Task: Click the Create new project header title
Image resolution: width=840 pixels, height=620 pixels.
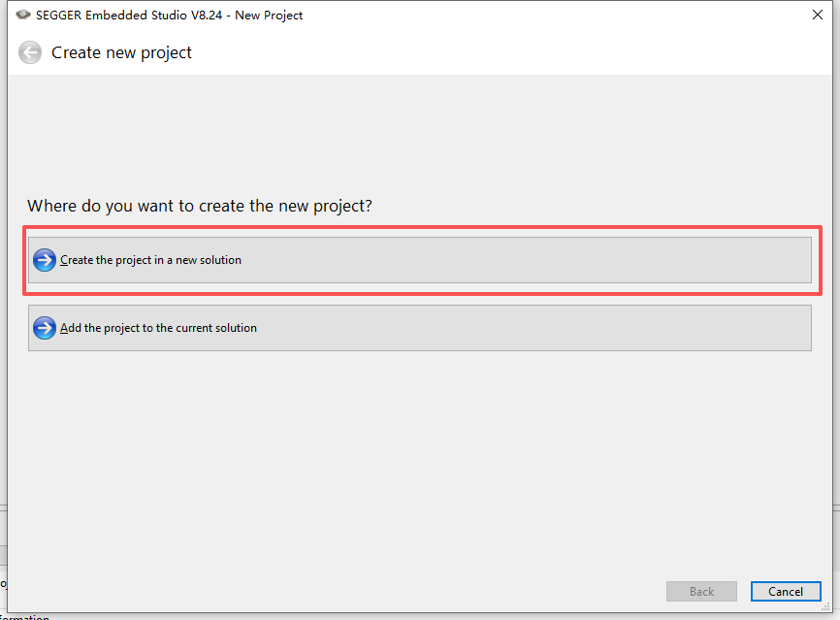Action: point(121,52)
